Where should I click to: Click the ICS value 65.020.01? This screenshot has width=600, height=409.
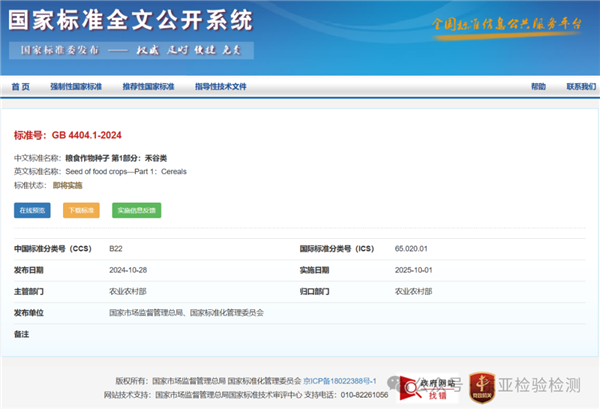point(411,248)
